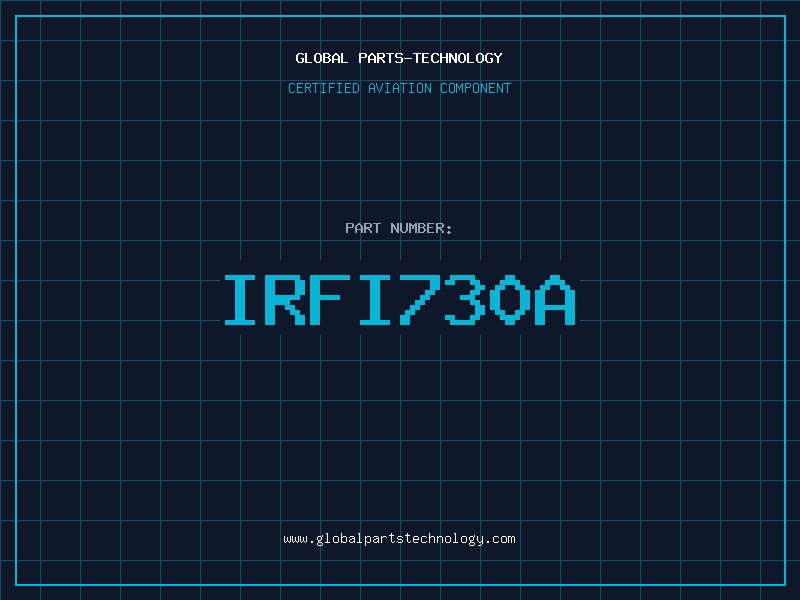The height and width of the screenshot is (600, 800).
Task: Click the digit 0 in the part number
Action: [x=511, y=299]
